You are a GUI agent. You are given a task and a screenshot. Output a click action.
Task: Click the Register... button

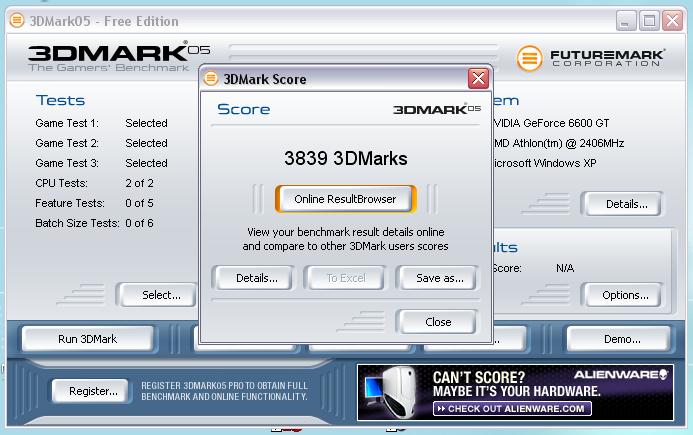tap(91, 391)
